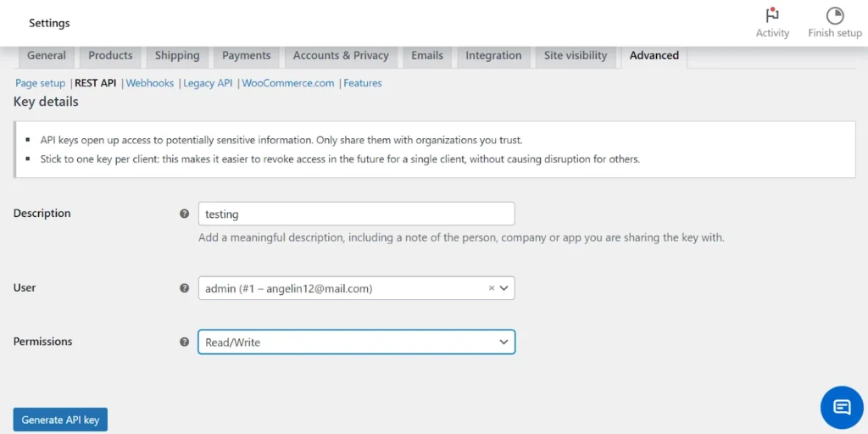The image size is (868, 434).
Task: Switch to the Products tab
Action: tap(110, 56)
